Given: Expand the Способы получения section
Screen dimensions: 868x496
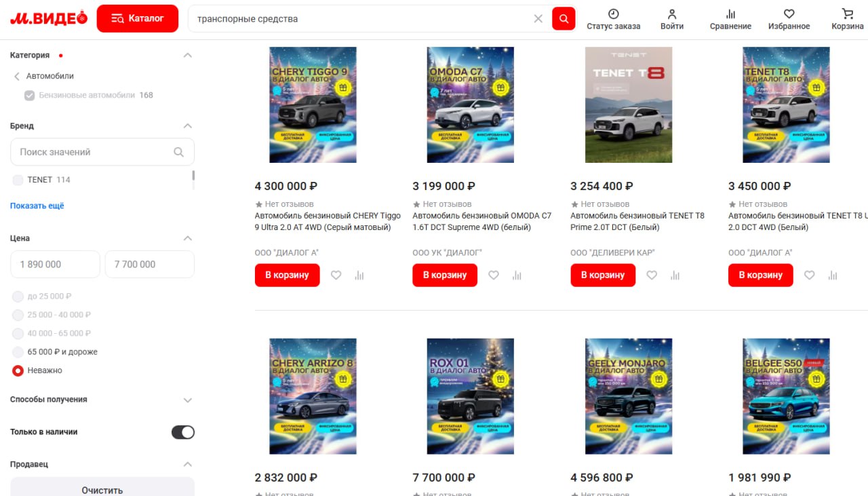Looking at the screenshot, I should [x=188, y=400].
